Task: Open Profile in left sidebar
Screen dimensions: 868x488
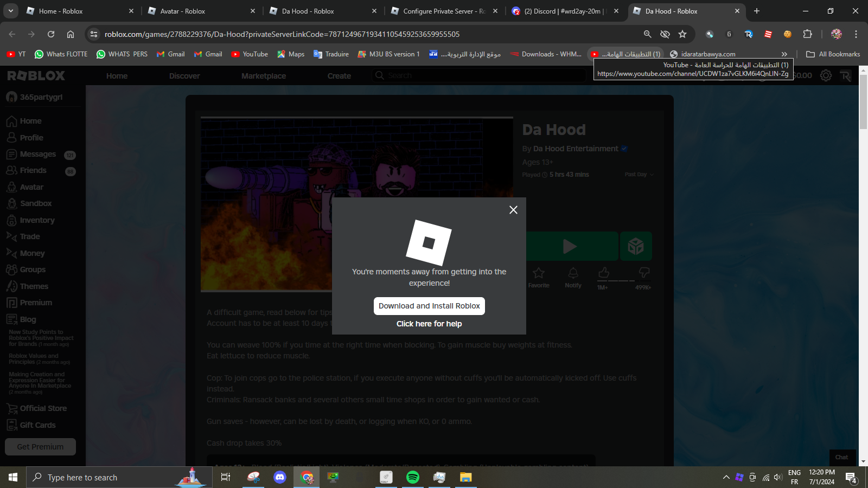Action: pyautogui.click(x=25, y=138)
